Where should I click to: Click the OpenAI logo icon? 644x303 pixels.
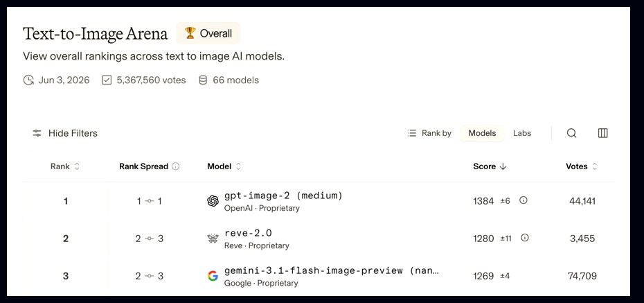(213, 201)
